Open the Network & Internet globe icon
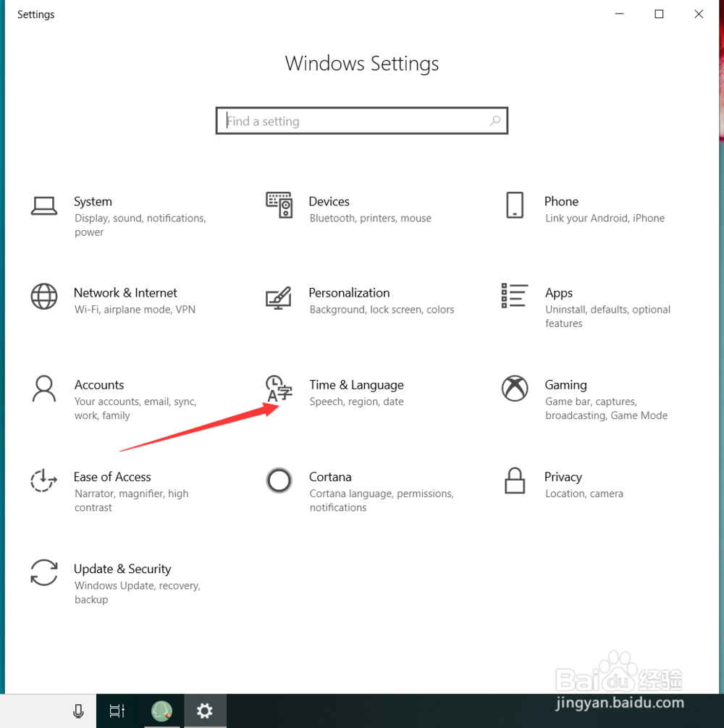 tap(44, 296)
